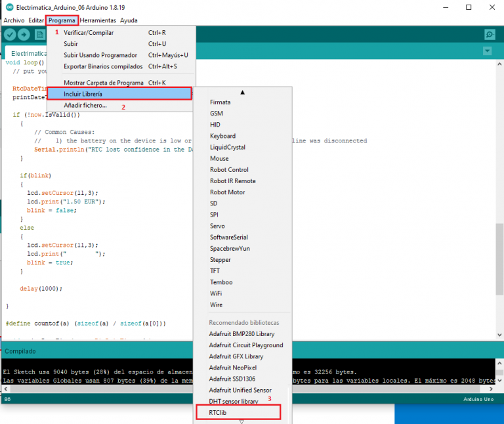This screenshot has height=424, width=504.
Task: Select Añadir fichero... option
Action: (x=85, y=105)
